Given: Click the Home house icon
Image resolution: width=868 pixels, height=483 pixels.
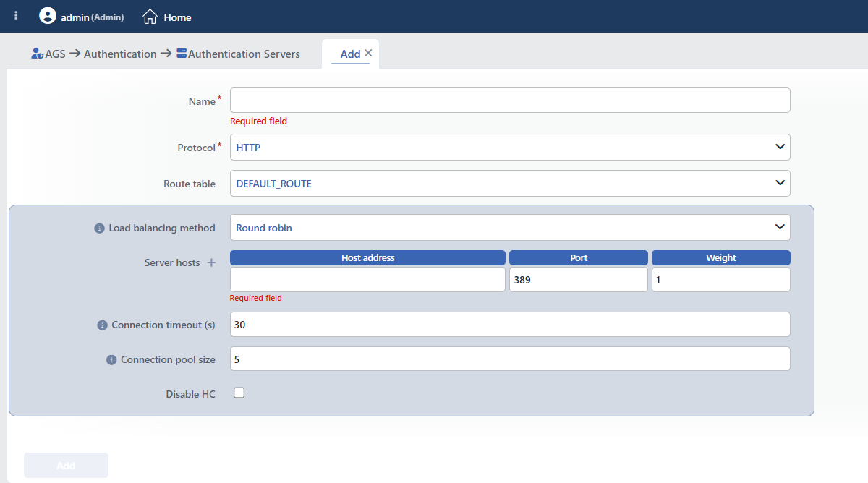Looking at the screenshot, I should click(150, 17).
